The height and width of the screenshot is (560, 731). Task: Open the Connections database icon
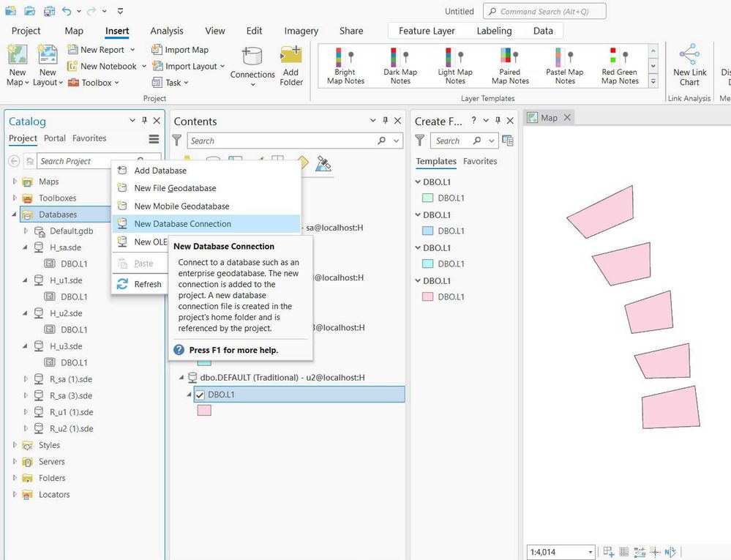pos(252,56)
